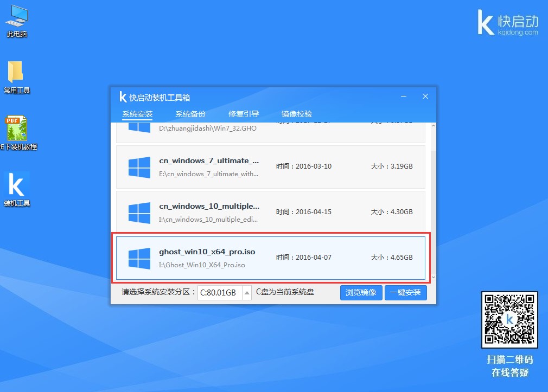Viewport: 548px width, 392px height.
Task: Switch to the 修复引导 tab
Action: [x=244, y=114]
